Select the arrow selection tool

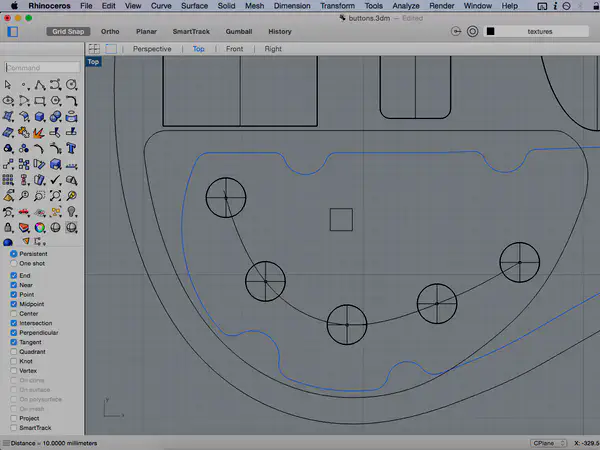8,85
